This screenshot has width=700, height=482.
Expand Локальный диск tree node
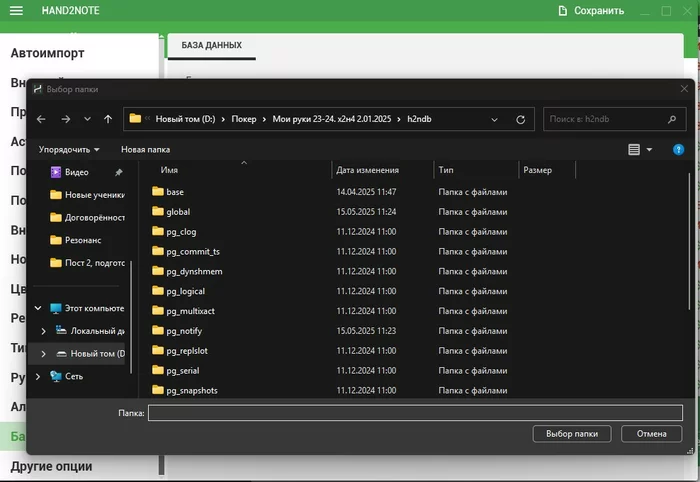click(x=43, y=331)
